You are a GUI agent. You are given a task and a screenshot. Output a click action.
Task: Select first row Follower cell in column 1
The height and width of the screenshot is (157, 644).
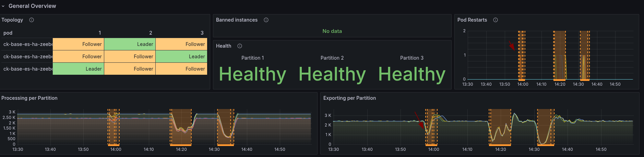pyautogui.click(x=79, y=44)
